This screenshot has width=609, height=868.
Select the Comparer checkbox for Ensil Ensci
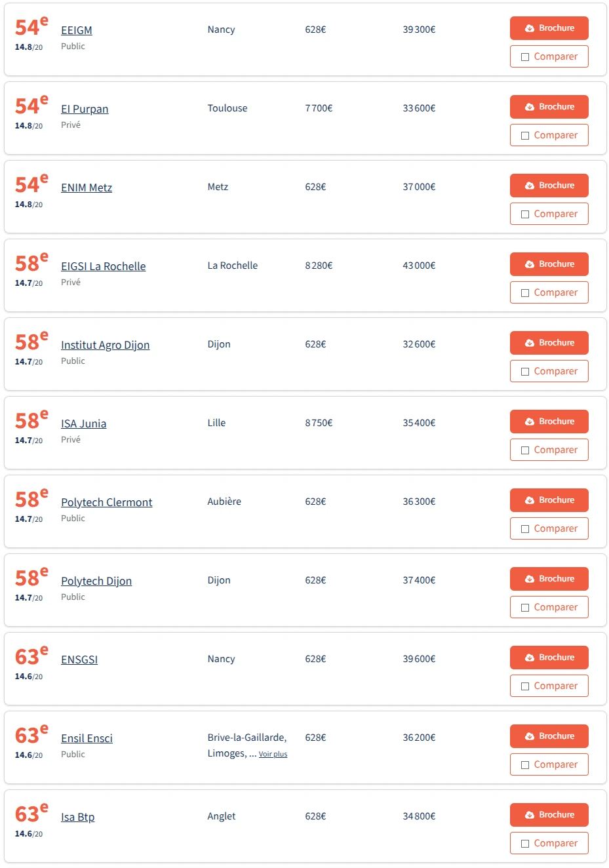pyautogui.click(x=525, y=765)
